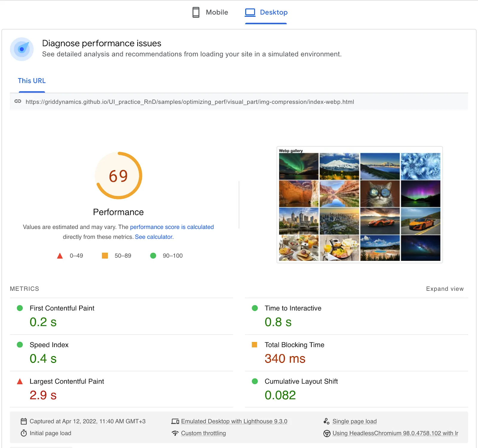This screenshot has height=448, width=478.
Task: Click the emulated desktop device icon
Action: tap(176, 421)
